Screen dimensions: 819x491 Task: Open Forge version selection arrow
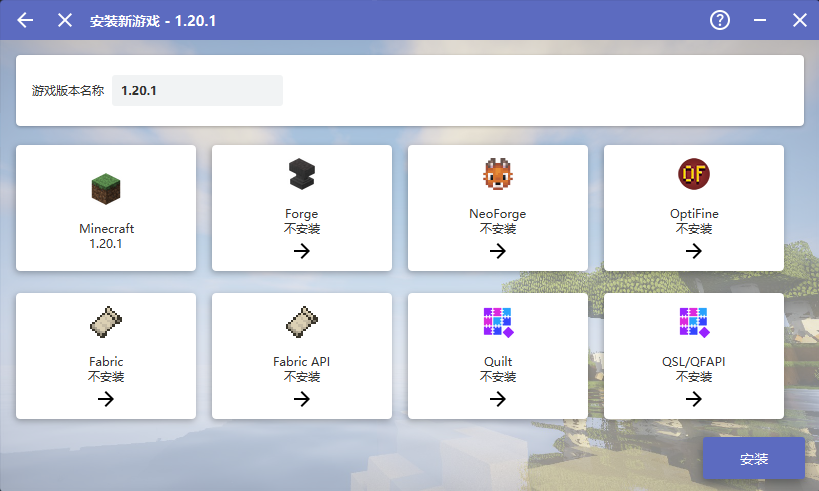302,251
